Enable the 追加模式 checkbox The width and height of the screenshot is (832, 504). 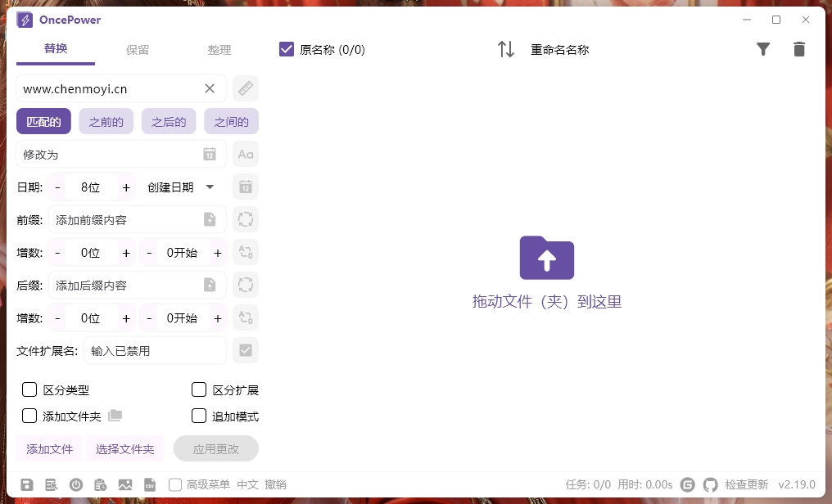198,416
